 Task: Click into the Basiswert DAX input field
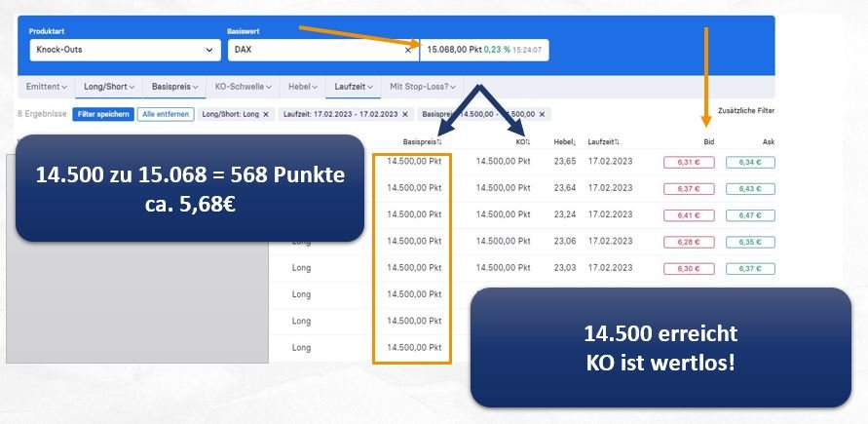click(312, 49)
